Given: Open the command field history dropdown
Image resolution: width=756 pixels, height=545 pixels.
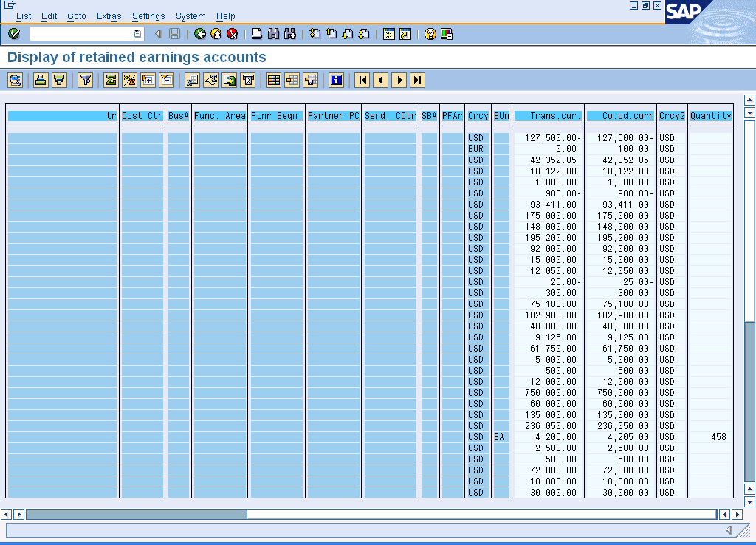Looking at the screenshot, I should 137,34.
